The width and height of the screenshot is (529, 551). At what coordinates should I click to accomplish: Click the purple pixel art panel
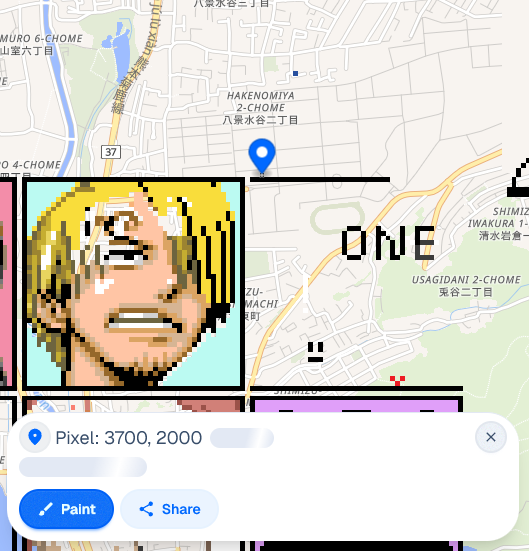point(356,404)
